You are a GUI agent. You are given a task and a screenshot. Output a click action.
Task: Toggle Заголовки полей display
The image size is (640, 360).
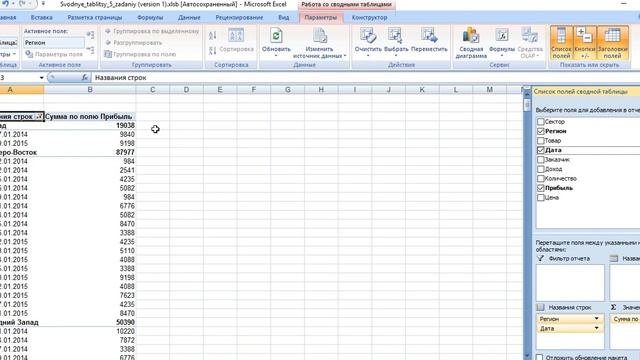(612, 43)
